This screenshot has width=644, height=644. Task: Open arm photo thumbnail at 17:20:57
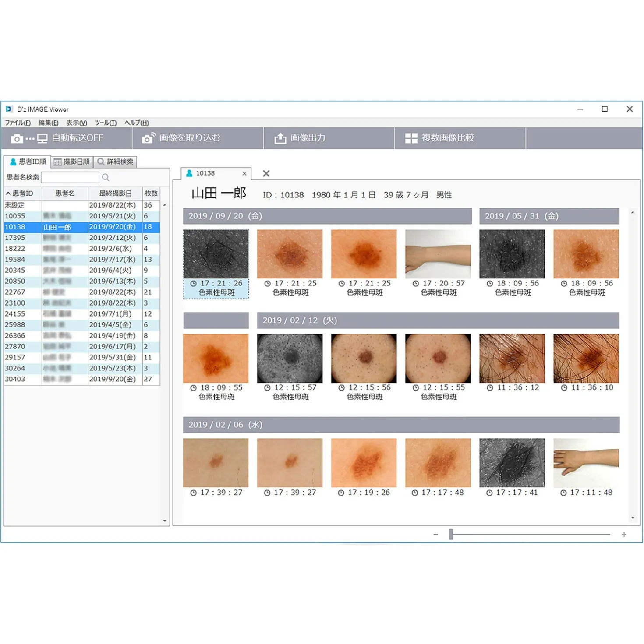pos(438,254)
